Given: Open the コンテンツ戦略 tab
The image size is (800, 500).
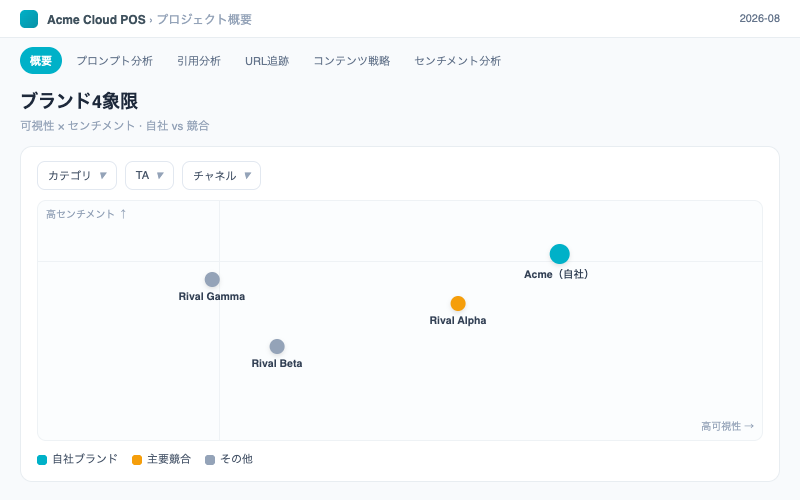Looking at the screenshot, I should pyautogui.click(x=352, y=61).
